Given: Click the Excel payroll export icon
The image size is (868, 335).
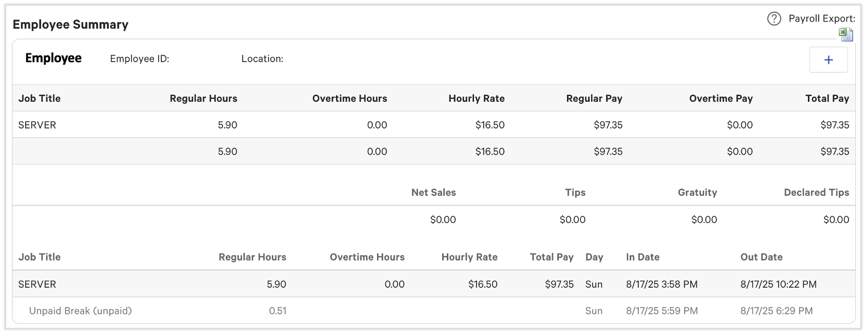Looking at the screenshot, I should click(x=845, y=34).
